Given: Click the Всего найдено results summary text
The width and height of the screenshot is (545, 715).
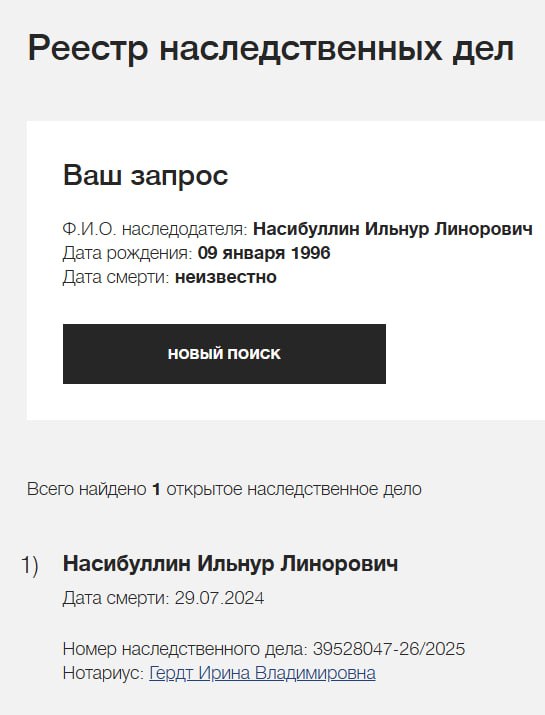Looking at the screenshot, I should click(x=224, y=489).
